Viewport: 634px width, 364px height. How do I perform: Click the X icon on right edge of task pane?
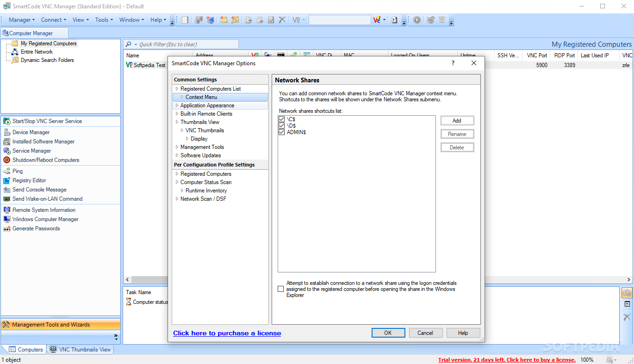(627, 317)
